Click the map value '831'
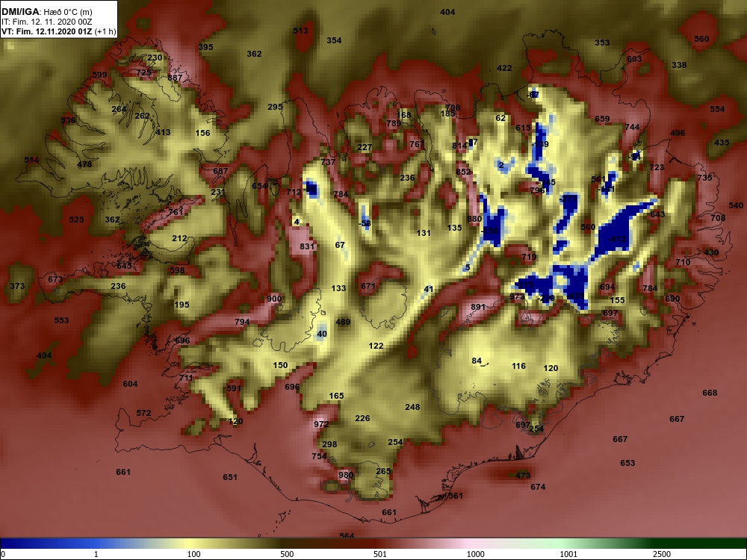747x560 pixels. click(x=307, y=246)
